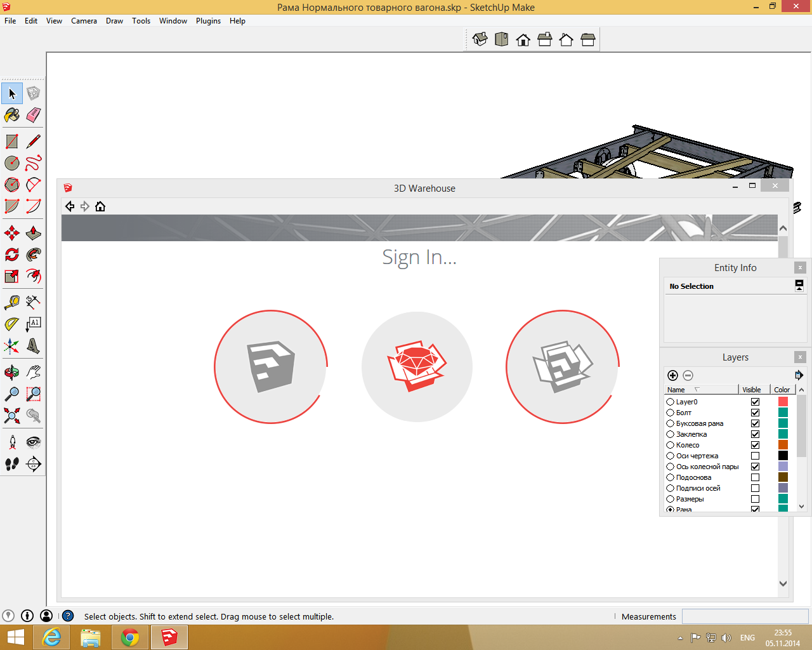
Task: Select the Line pencil tool
Action: tap(34, 142)
